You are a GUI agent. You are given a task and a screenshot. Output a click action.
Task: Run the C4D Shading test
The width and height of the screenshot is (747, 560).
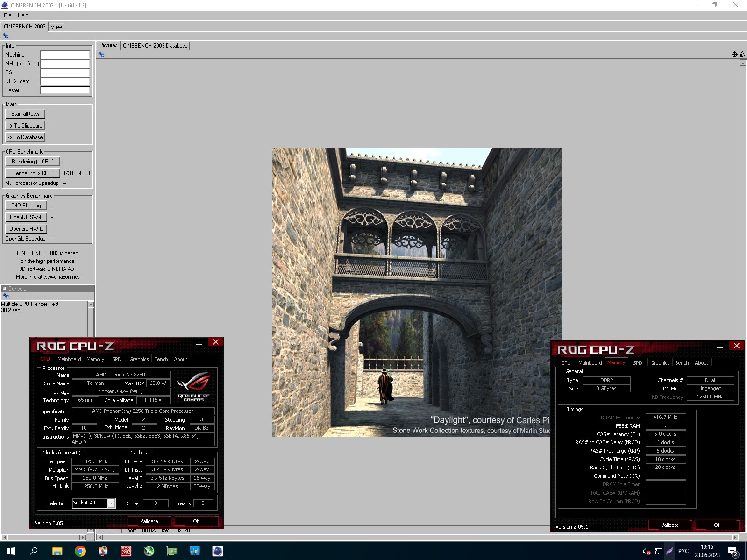pyautogui.click(x=26, y=206)
